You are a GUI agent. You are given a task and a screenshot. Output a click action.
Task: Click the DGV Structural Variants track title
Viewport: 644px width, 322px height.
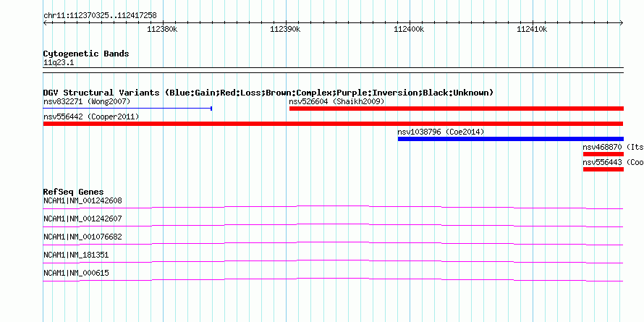point(268,93)
